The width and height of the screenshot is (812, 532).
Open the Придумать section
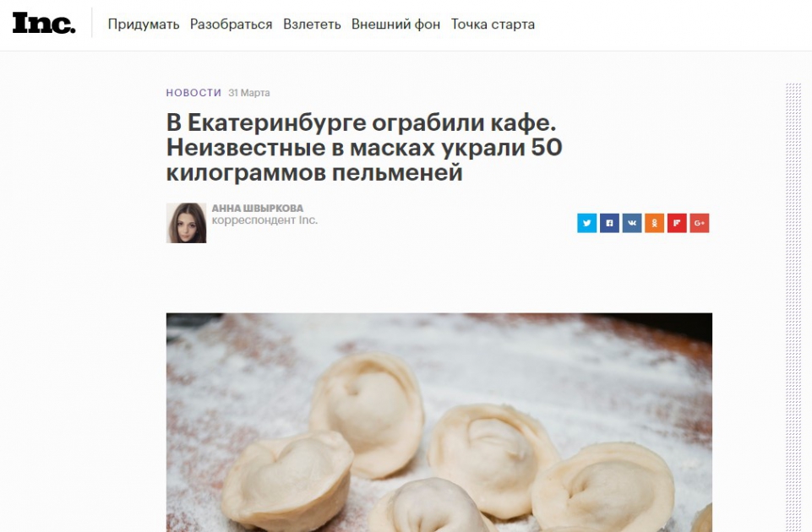point(144,24)
